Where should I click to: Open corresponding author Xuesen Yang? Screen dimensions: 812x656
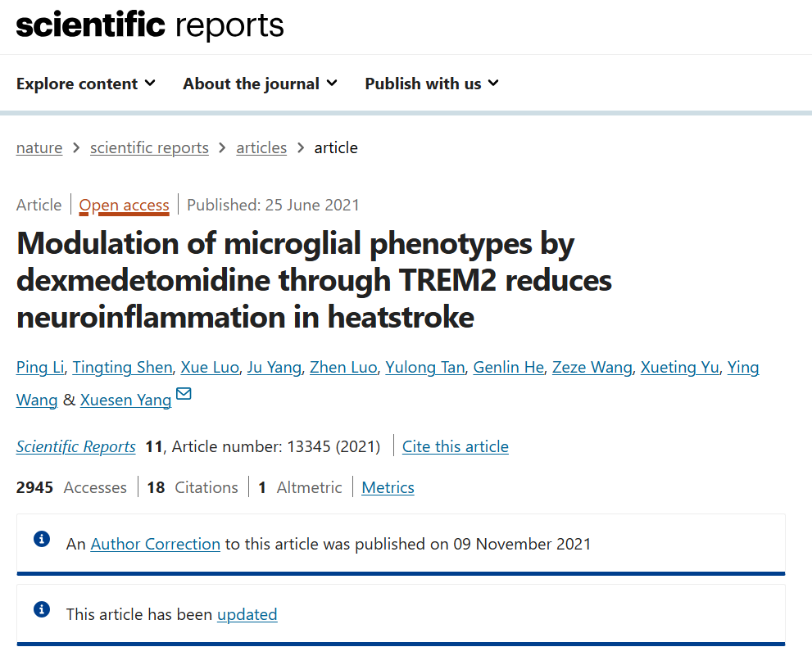[126, 400]
